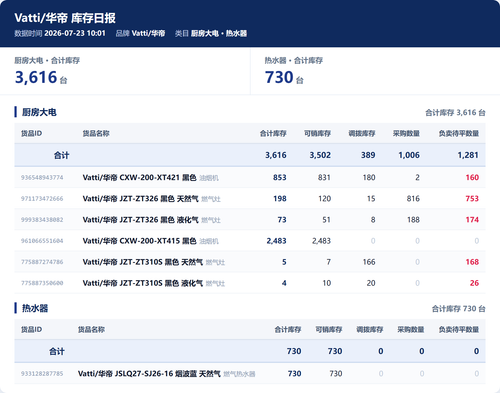Select red 负卖待平 value "174"
Screen dimensions: 500x393
[472, 220]
